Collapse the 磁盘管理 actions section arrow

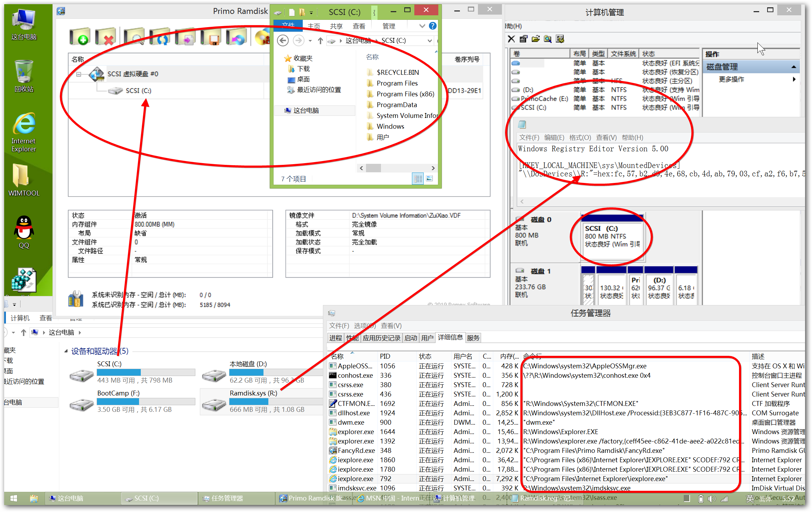pyautogui.click(x=794, y=67)
